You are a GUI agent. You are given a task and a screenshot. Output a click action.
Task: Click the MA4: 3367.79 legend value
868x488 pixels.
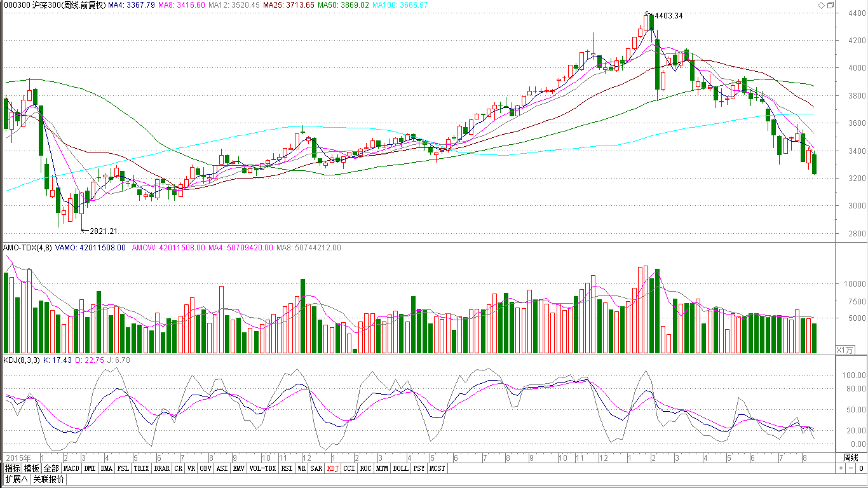[x=132, y=5]
